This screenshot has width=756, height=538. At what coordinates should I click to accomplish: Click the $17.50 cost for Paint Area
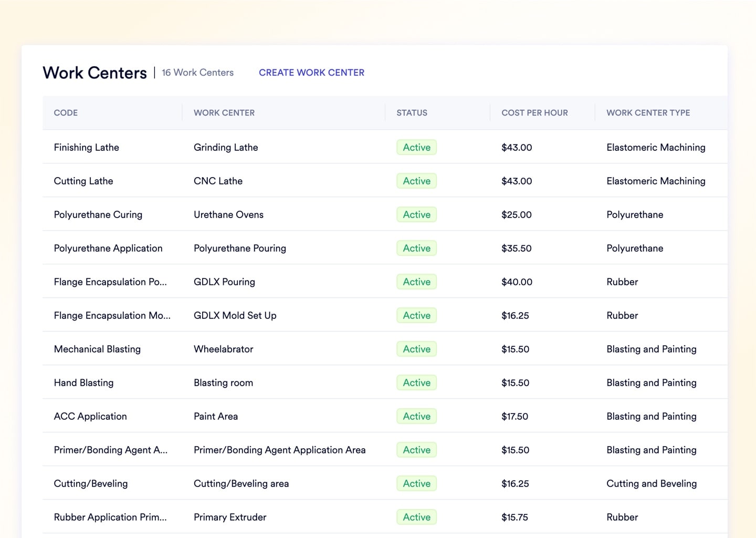click(x=514, y=416)
